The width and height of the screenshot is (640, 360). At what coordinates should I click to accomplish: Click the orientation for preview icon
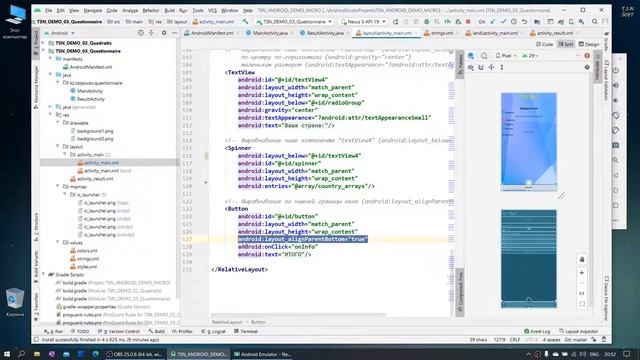(484, 56)
